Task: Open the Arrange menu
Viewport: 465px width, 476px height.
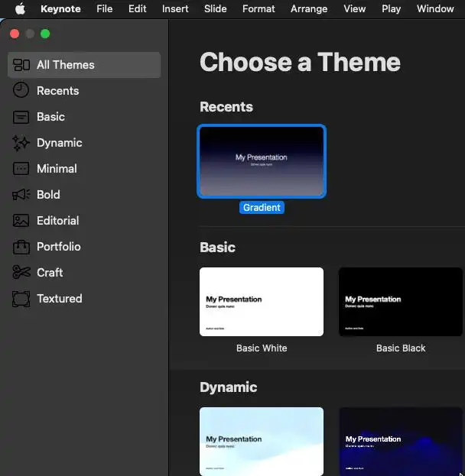Action: tap(309, 9)
